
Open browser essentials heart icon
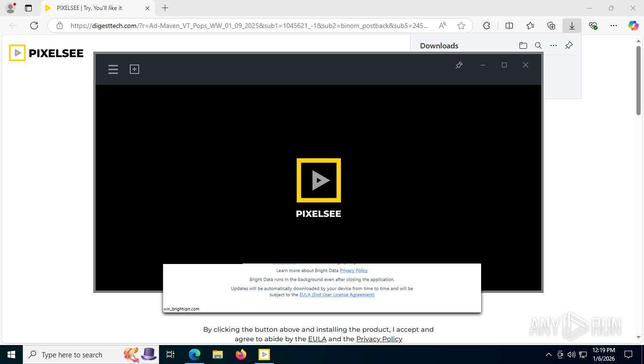(x=593, y=26)
